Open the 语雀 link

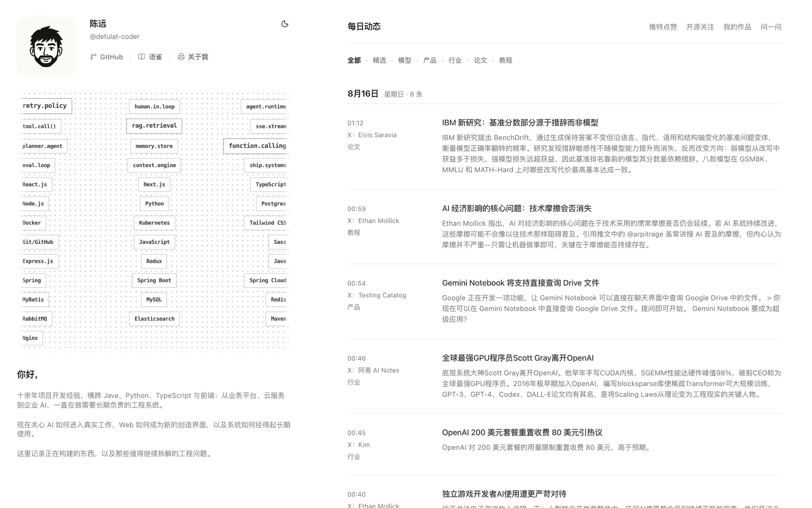pyautogui.click(x=150, y=57)
